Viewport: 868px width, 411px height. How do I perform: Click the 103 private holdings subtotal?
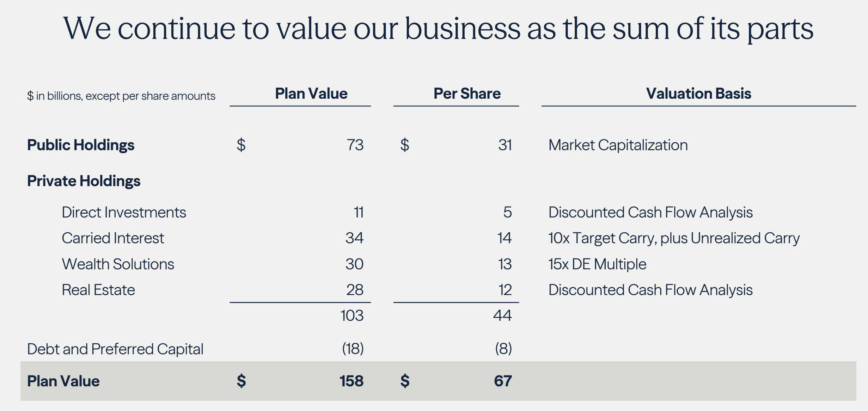[x=352, y=315]
